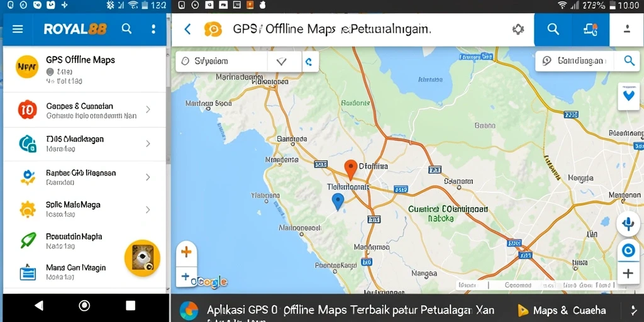Image resolution: width=644 pixels, height=322 pixels.
Task: Click the Wi-Fi icon in right status bar
Action: (x=562, y=5)
